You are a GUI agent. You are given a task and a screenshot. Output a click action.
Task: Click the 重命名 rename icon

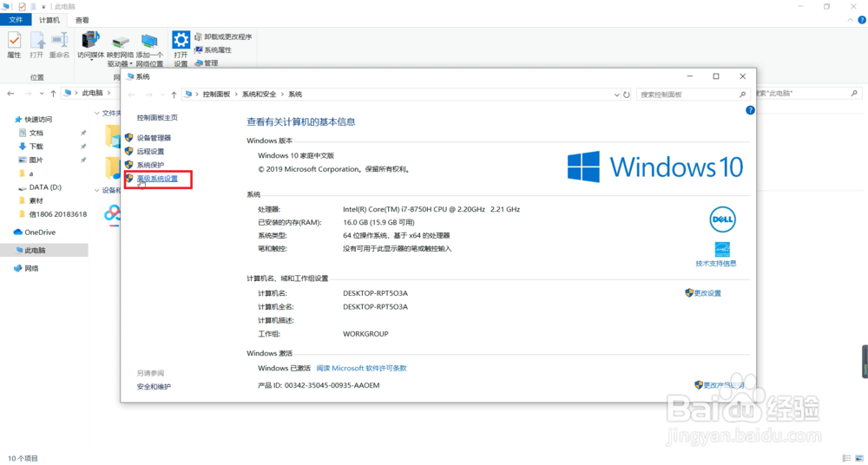59,45
